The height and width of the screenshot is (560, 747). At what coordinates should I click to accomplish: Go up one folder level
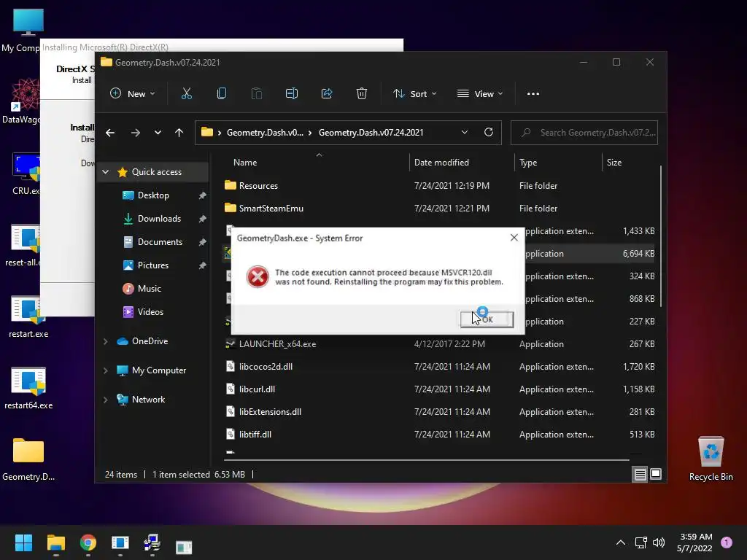(179, 133)
